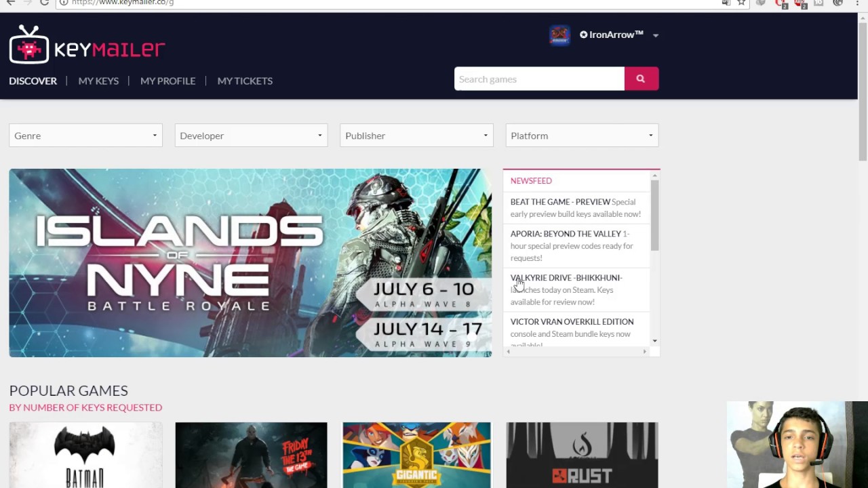Open the Gigantic game card
Image resolution: width=868 pixels, height=488 pixels.
pyautogui.click(x=416, y=455)
